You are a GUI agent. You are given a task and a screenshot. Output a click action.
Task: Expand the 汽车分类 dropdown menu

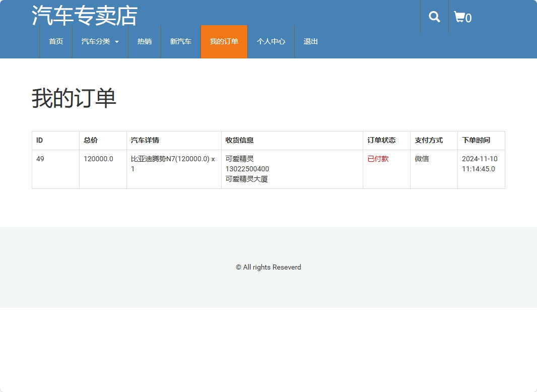pyautogui.click(x=96, y=42)
